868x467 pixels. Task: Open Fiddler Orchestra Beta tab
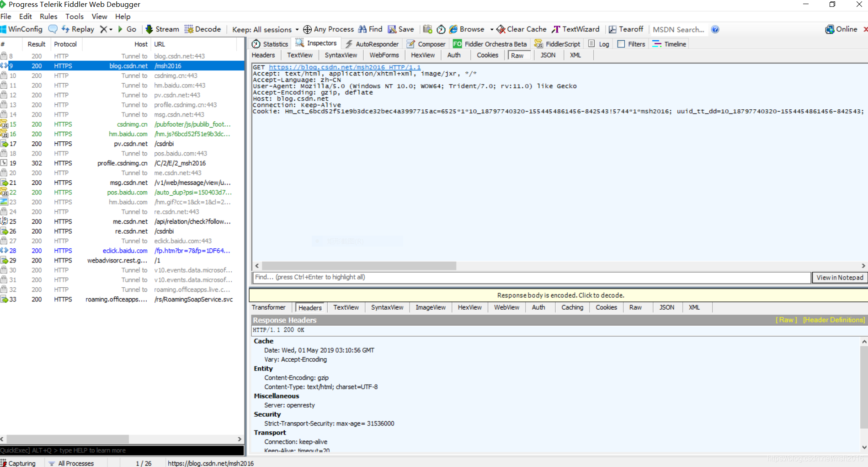490,44
